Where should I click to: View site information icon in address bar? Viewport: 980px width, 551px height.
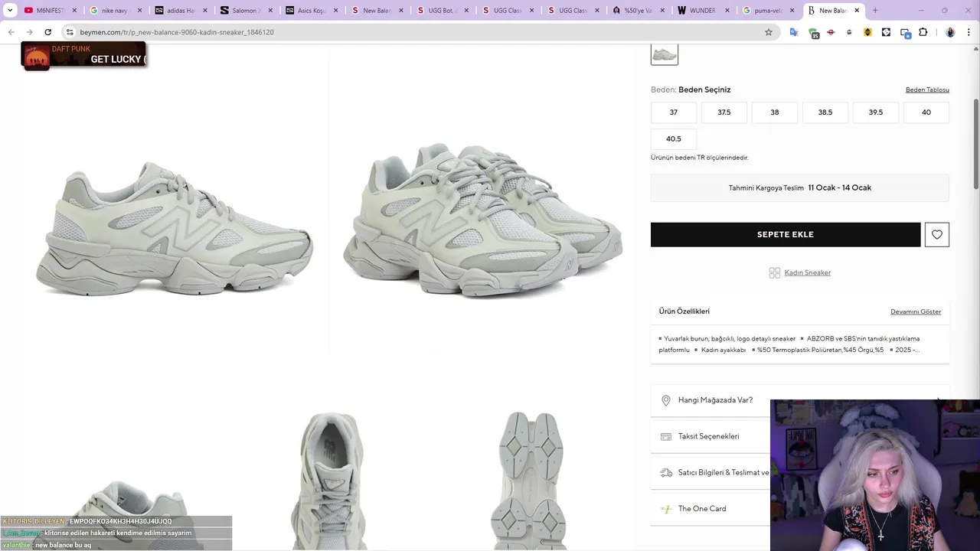pos(70,32)
